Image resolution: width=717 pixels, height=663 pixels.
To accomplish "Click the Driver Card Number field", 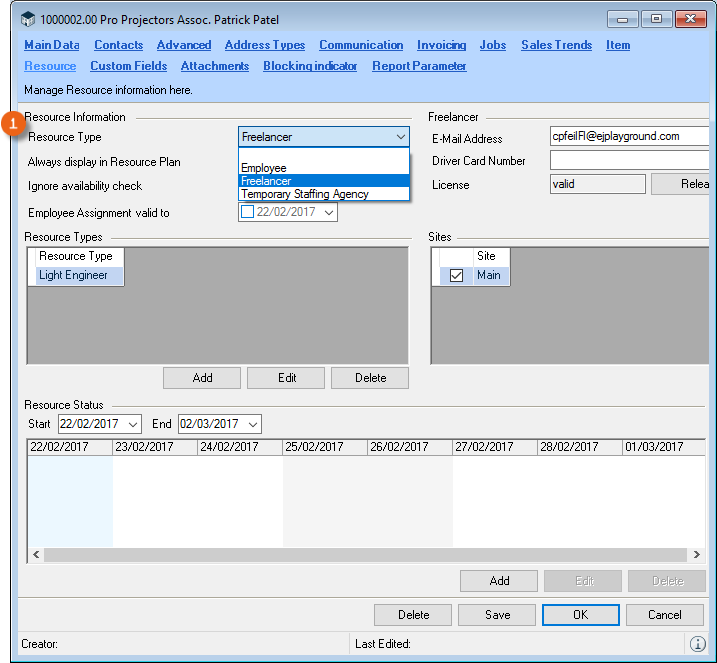I will [x=629, y=161].
